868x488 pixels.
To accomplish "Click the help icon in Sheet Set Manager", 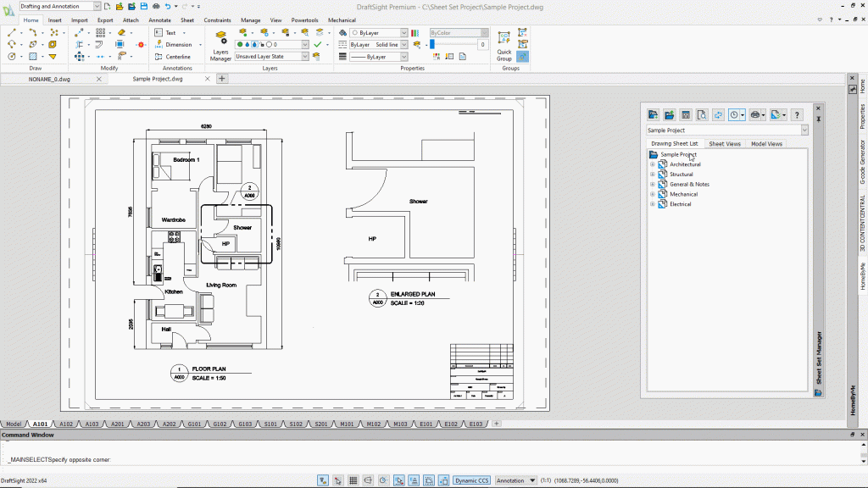I will 796,114.
